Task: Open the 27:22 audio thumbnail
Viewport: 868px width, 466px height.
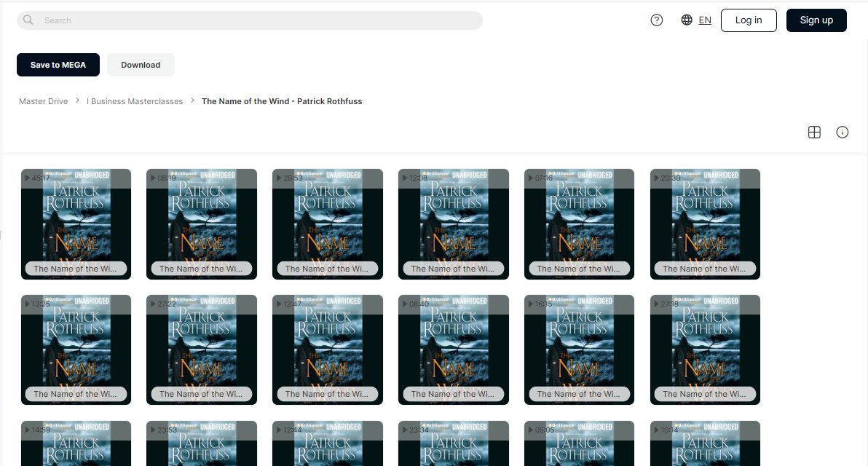Action: pos(202,349)
